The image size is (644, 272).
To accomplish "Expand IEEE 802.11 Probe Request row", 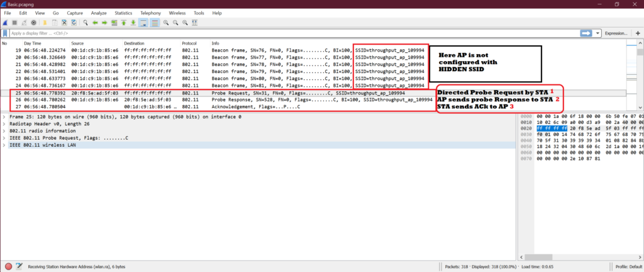I will [x=4, y=138].
